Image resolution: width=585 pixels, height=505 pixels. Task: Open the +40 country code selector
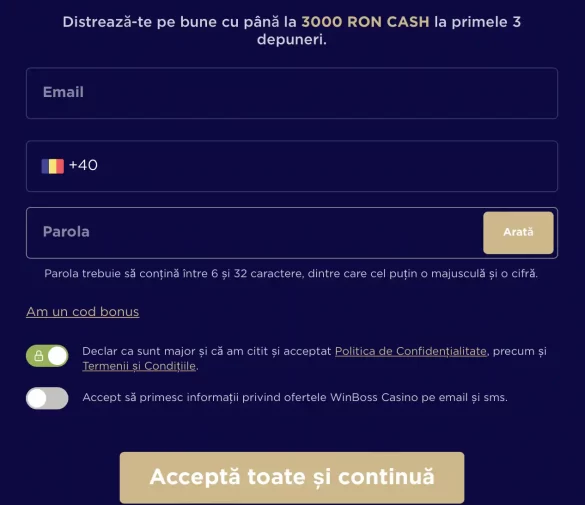tap(69, 166)
